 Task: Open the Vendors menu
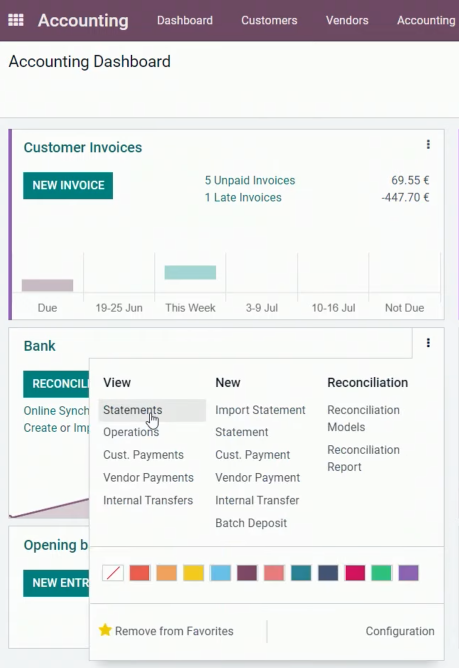(347, 20)
